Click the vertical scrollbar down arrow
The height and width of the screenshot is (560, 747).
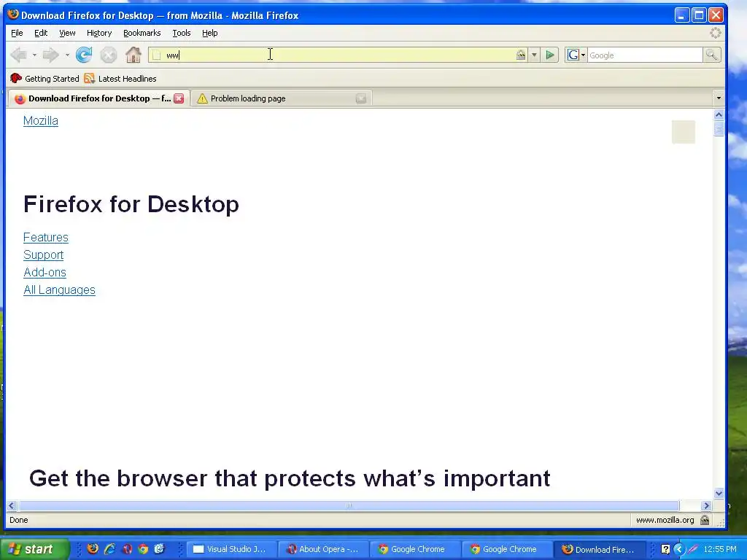coord(719,494)
